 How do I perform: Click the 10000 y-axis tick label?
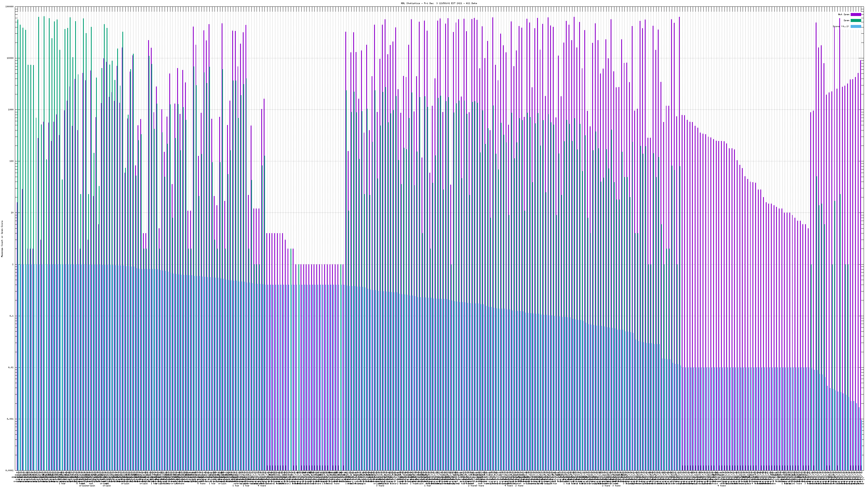point(11,58)
